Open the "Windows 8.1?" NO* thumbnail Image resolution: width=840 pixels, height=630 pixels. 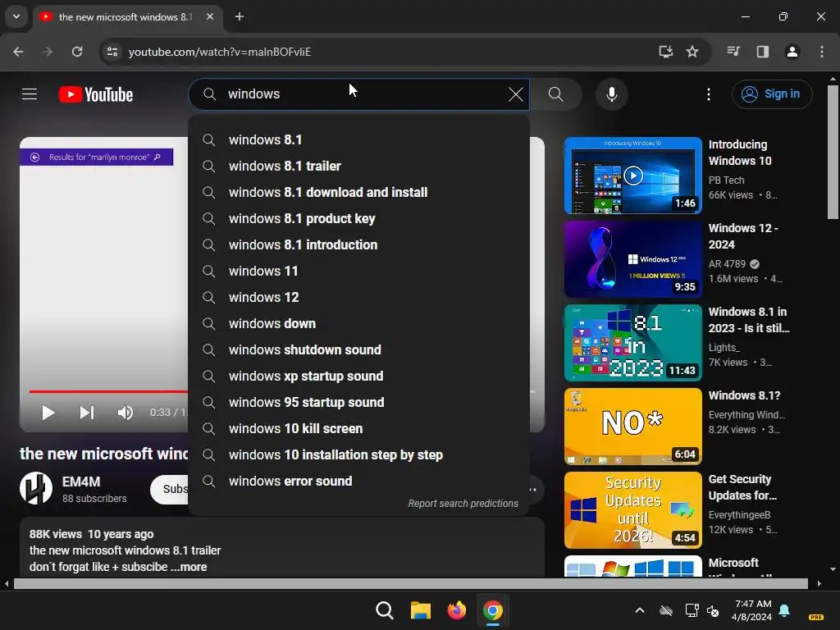pos(632,427)
